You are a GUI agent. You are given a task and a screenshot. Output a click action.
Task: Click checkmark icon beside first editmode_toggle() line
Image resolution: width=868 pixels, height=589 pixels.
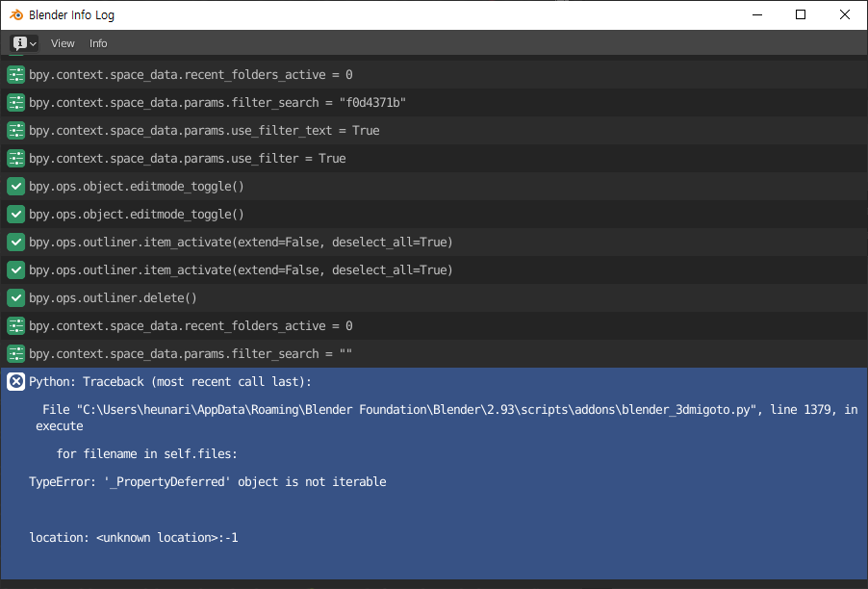[16, 187]
